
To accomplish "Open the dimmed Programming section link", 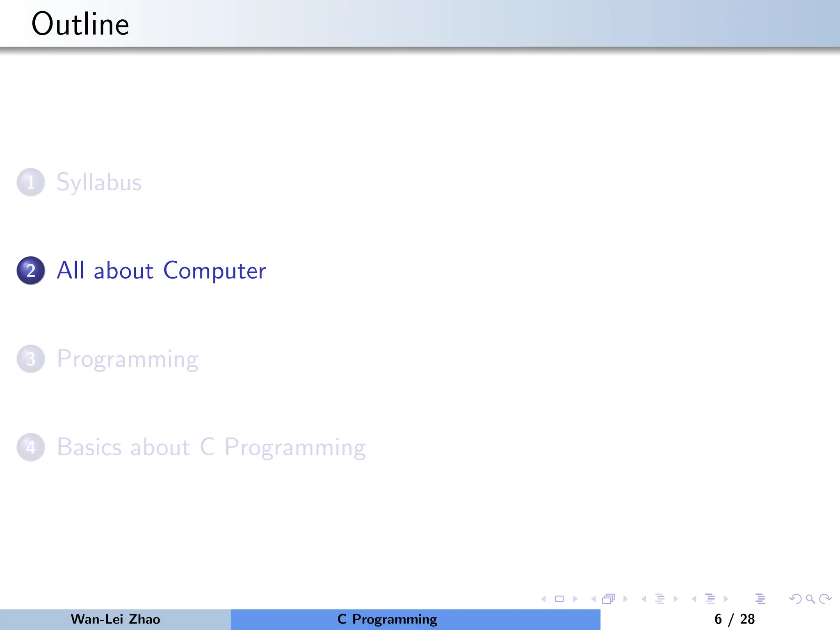I will tap(128, 359).
